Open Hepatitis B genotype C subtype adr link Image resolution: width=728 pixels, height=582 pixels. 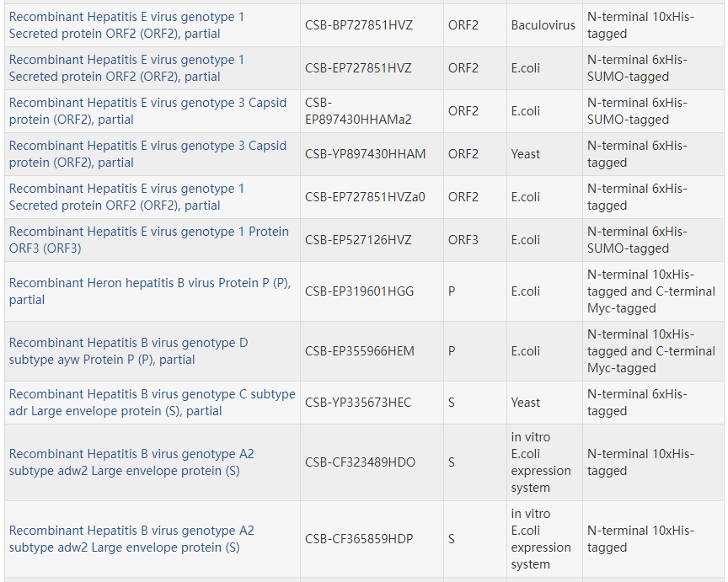[152, 394]
